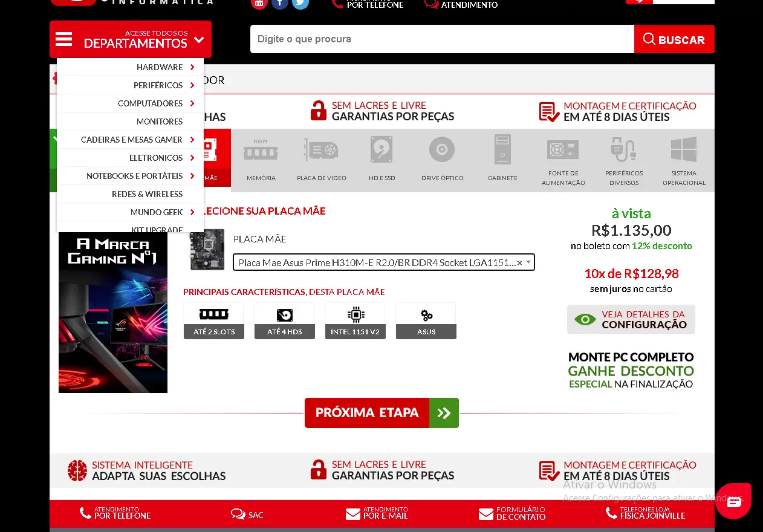Expand the Cadeiras e Mesas Gamer arrow
Image resolution: width=763 pixels, height=532 pixels.
click(x=192, y=140)
